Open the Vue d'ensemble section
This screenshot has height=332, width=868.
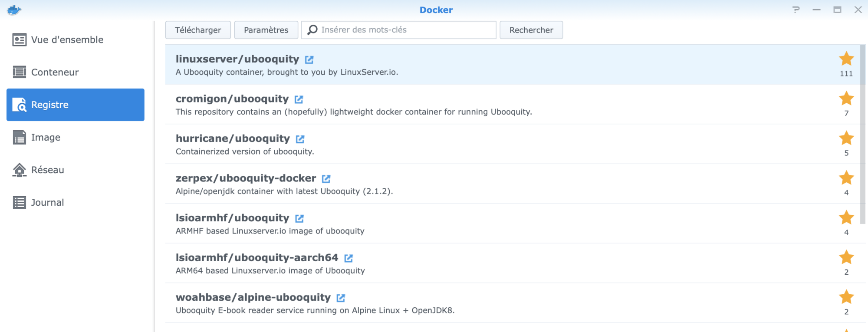point(76,40)
